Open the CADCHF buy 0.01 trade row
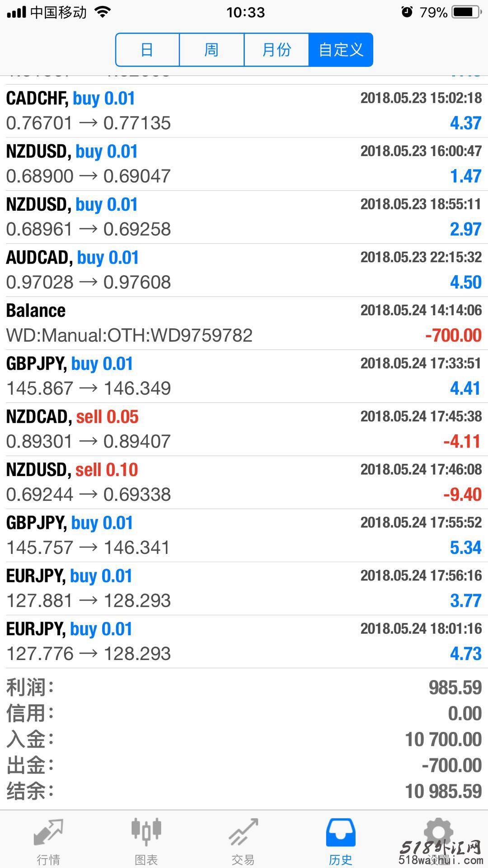 tap(244, 111)
